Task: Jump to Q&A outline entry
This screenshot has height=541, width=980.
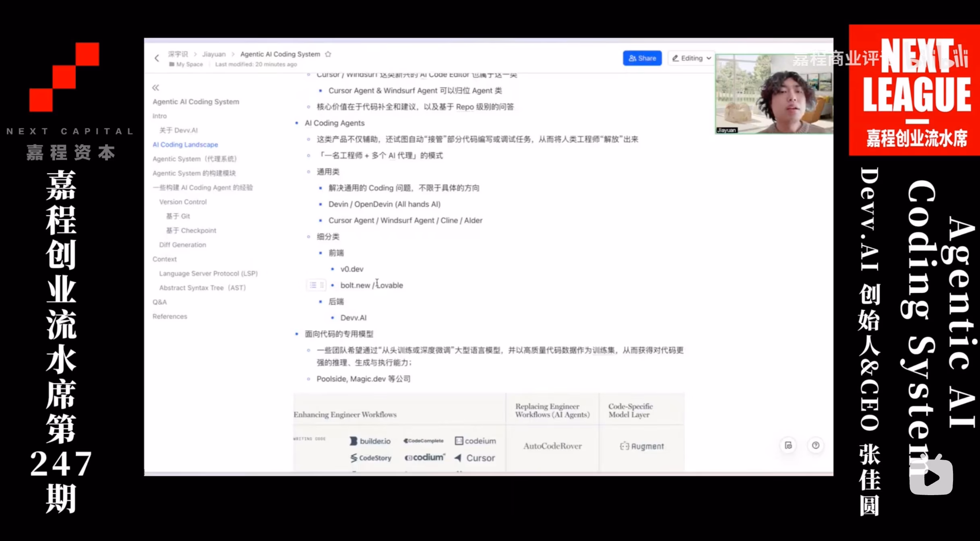Action: (159, 302)
